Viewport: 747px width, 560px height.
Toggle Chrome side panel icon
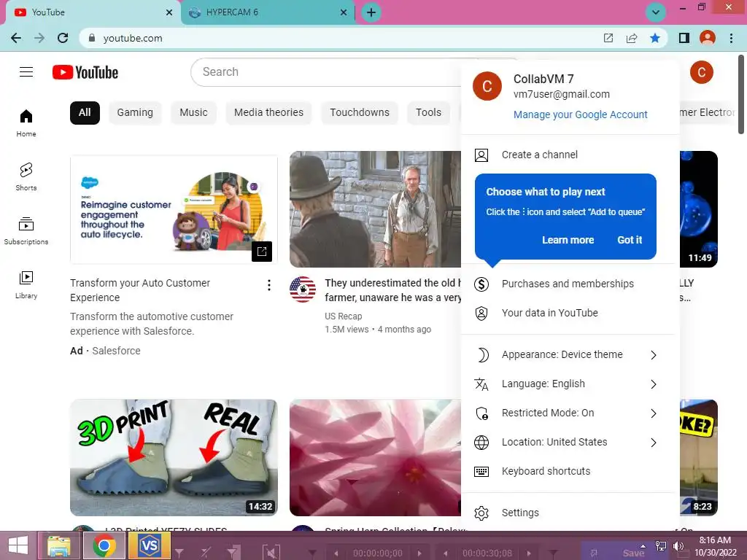tap(684, 38)
